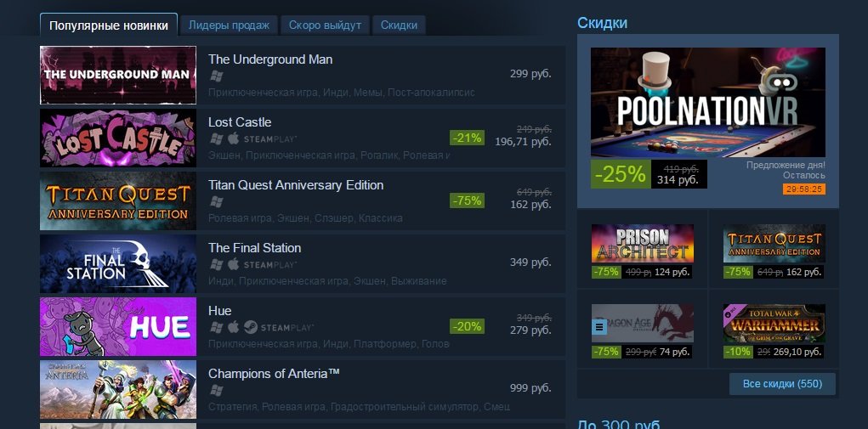Click the Apple icon under Lost Castle
The width and height of the screenshot is (868, 429).
(234, 138)
